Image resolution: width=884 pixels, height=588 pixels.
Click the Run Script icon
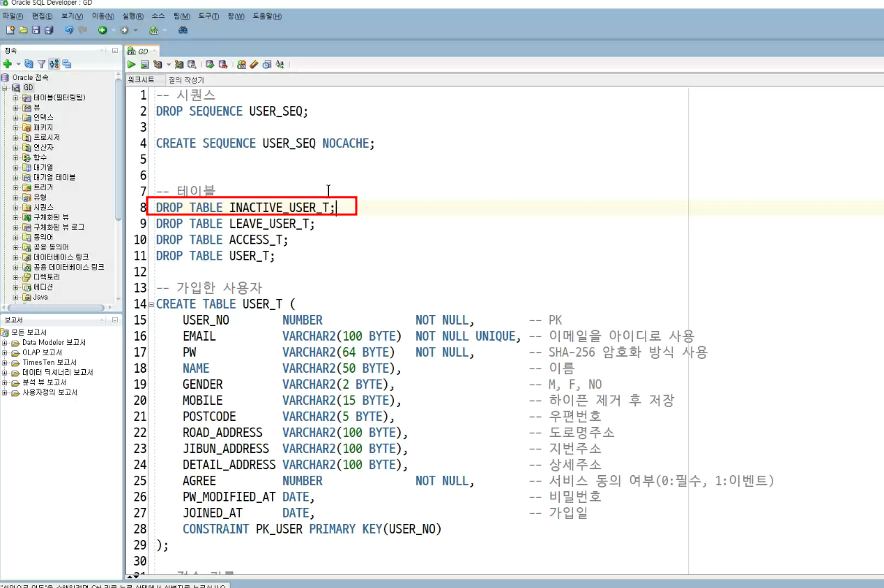145,64
